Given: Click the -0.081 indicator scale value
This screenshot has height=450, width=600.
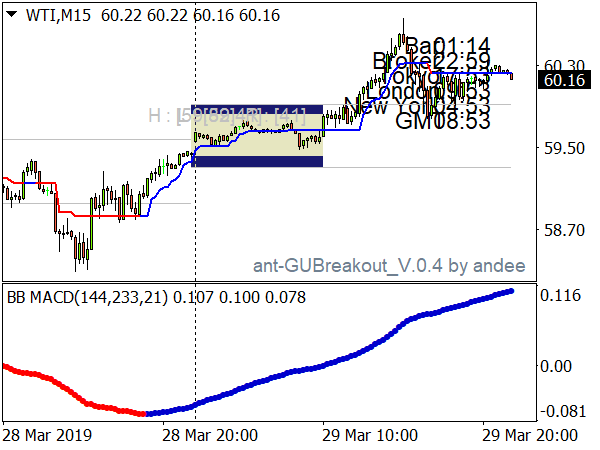Looking at the screenshot, I should 563,411.
